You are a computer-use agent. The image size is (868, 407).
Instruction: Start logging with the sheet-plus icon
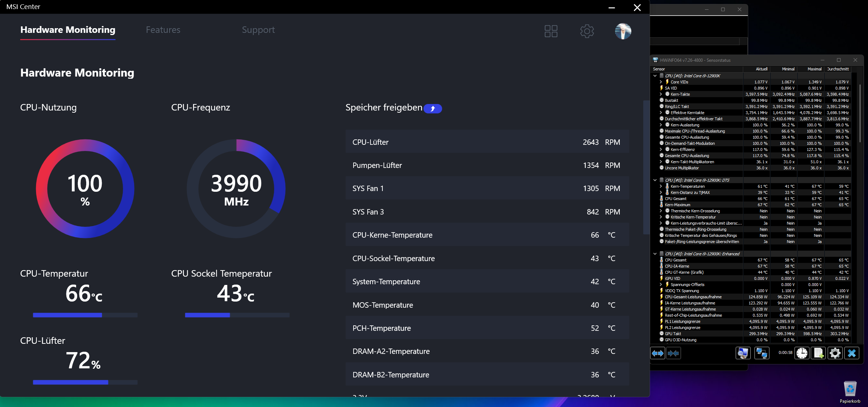(x=818, y=353)
